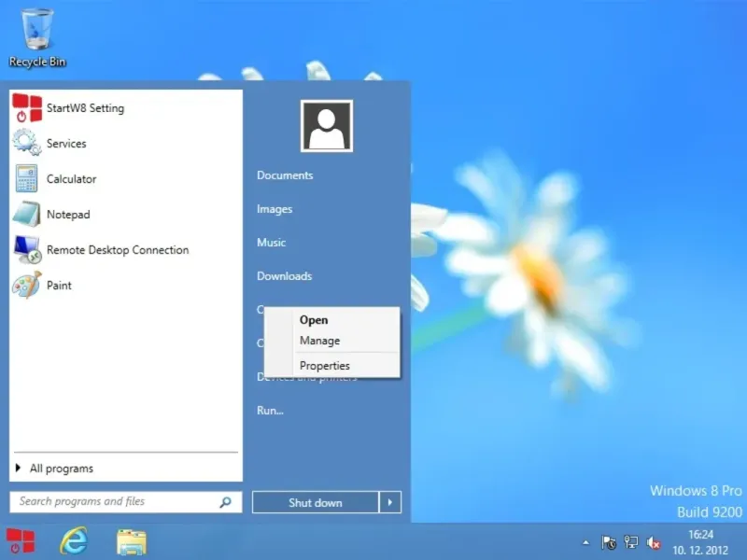Choose Open in the context menu
The image size is (747, 560).
(332, 320)
